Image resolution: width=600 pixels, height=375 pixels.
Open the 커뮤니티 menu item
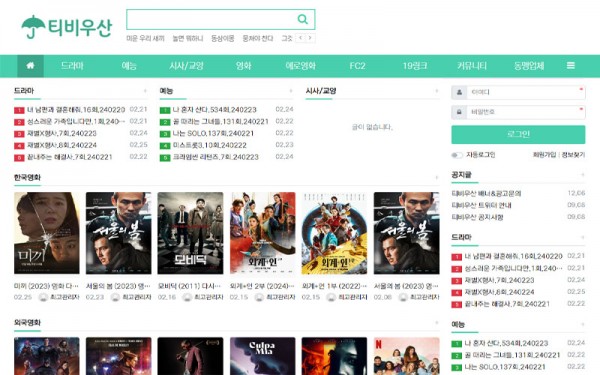tap(472, 65)
